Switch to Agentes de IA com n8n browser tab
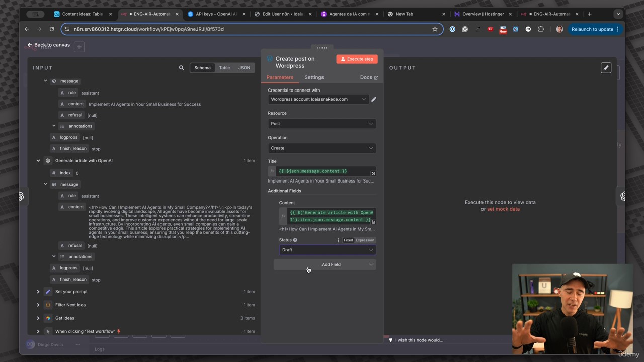Viewport: 644px width, 362px height. (x=350, y=14)
